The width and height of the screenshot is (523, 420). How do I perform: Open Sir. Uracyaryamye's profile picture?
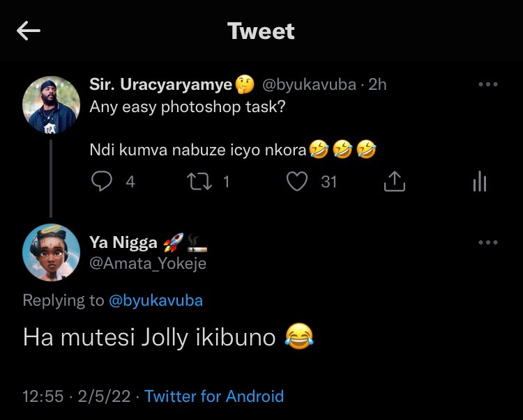52,104
